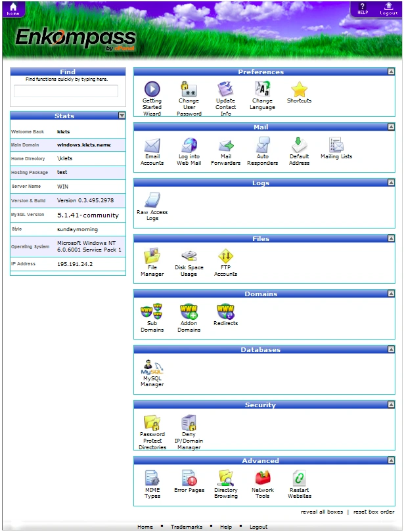Open Password Protect Directories
The width and height of the screenshot is (404, 532).
[152, 432]
